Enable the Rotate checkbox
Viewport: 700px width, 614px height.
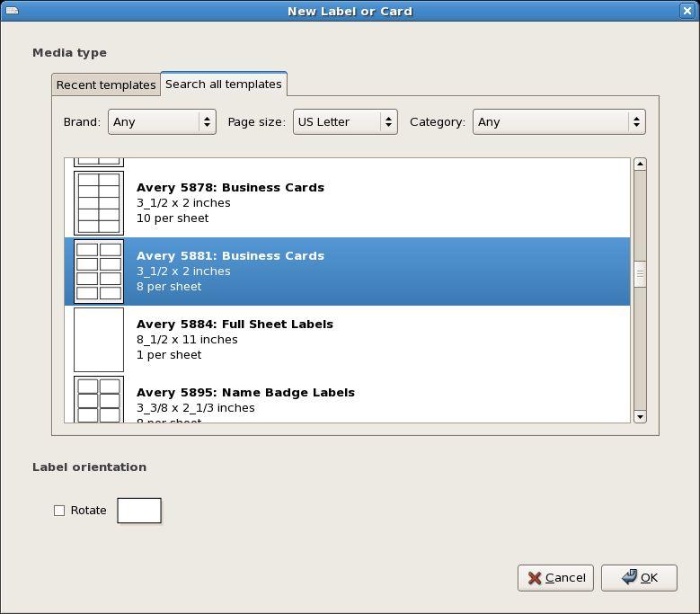pos(59,511)
